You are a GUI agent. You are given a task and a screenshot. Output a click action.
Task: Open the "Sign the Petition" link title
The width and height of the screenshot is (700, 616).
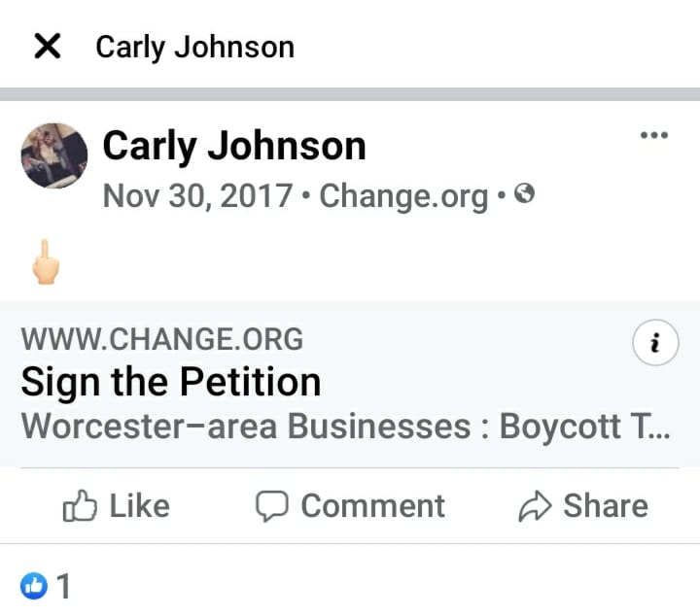171,382
